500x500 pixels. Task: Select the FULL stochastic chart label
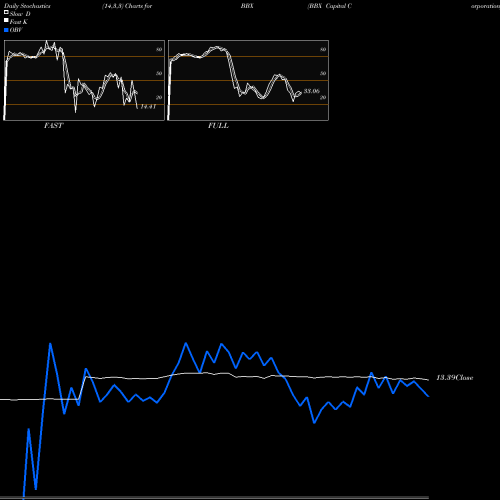(218, 126)
